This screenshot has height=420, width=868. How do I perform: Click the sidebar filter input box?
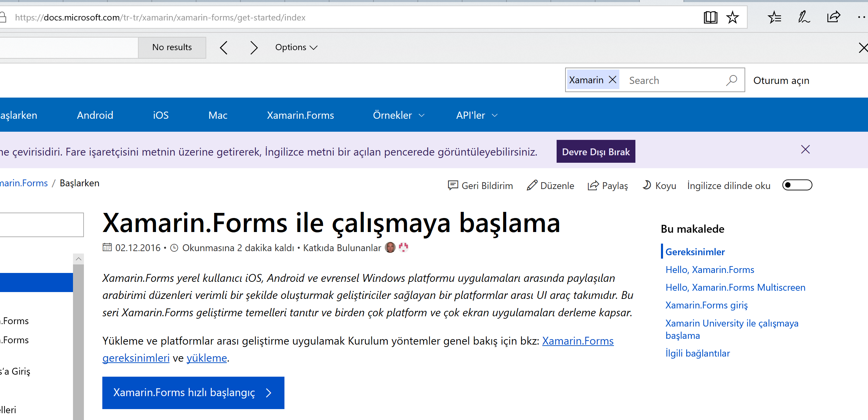(x=42, y=225)
